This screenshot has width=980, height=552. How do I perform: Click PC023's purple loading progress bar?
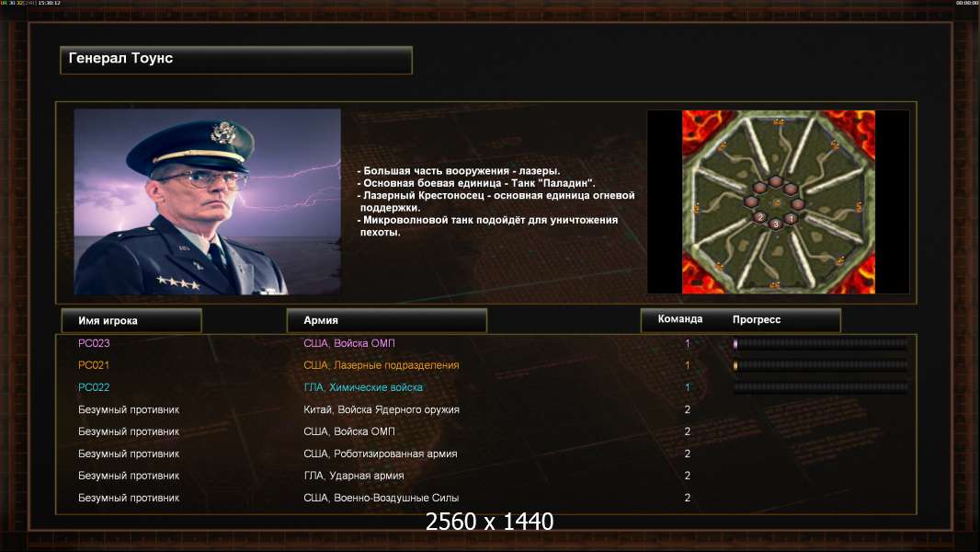click(821, 343)
